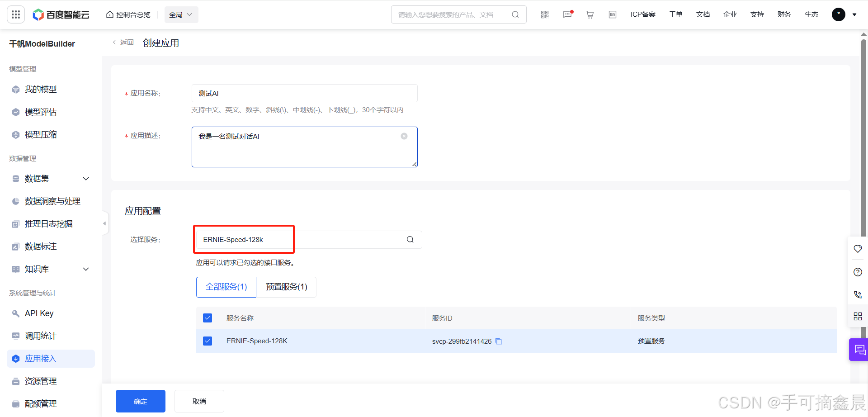868x417 pixels.
Task: Open ICP备案 in top menu
Action: (x=643, y=14)
